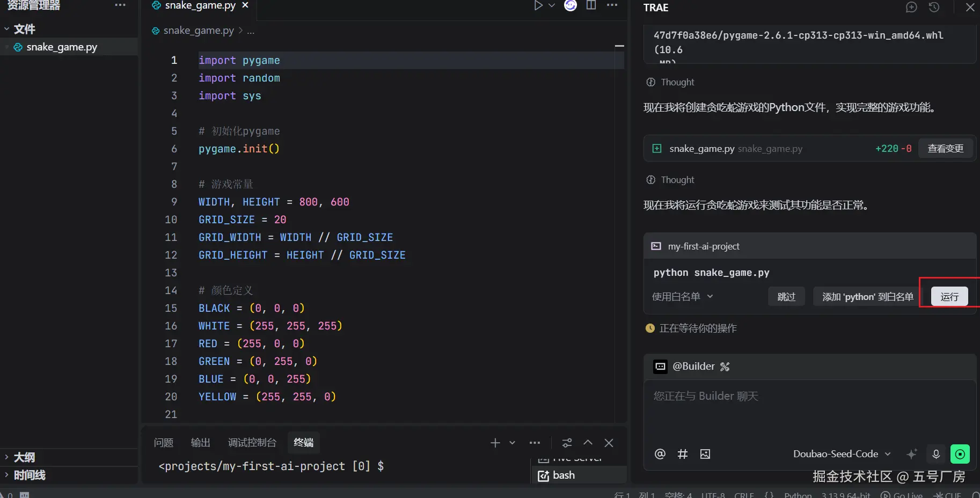Click the my-first-ai-project terminal card header

pos(809,246)
